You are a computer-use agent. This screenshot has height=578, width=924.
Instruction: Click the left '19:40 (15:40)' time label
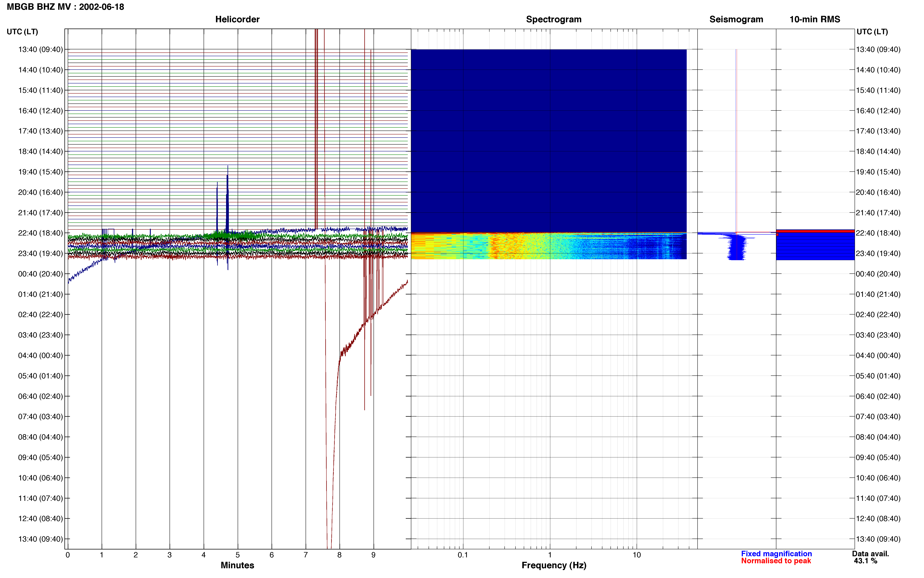(41, 172)
